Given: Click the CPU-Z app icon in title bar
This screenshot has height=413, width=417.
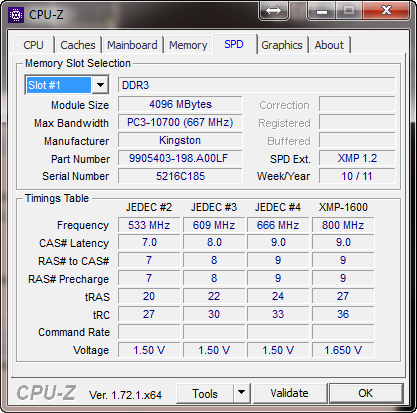Looking at the screenshot, I should [16, 15].
